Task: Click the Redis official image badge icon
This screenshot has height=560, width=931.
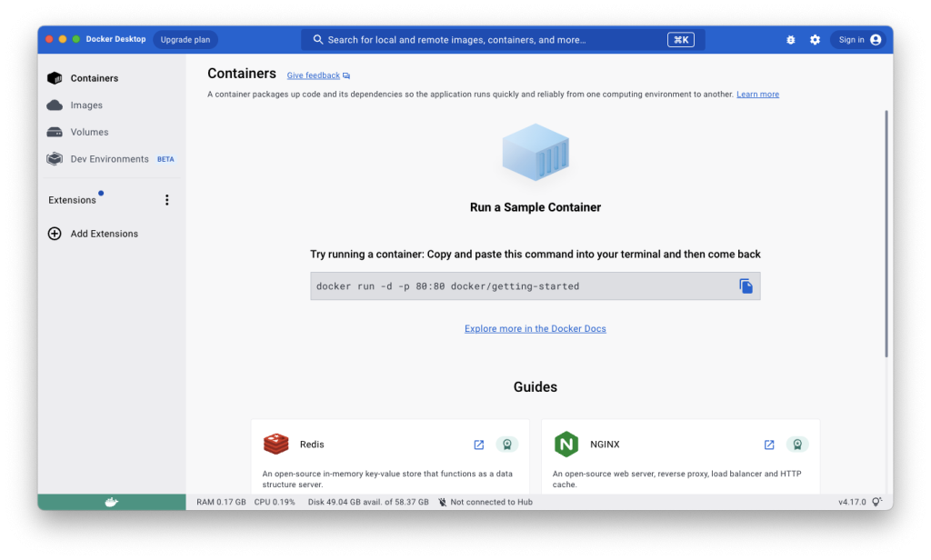Action: pos(507,445)
